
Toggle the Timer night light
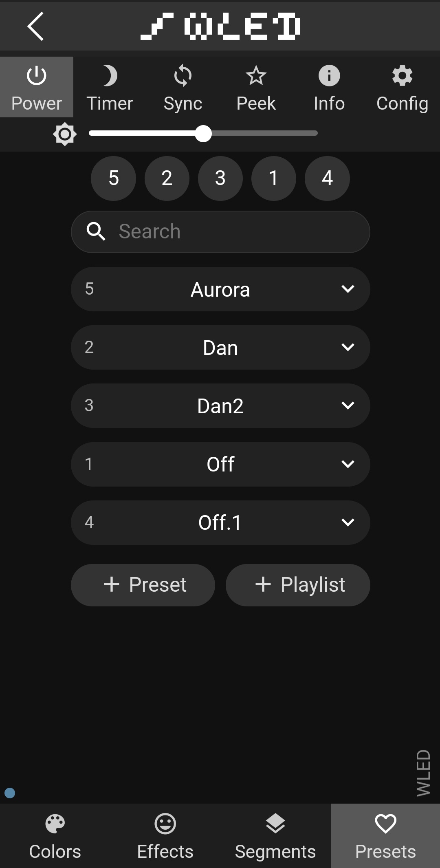110,87
